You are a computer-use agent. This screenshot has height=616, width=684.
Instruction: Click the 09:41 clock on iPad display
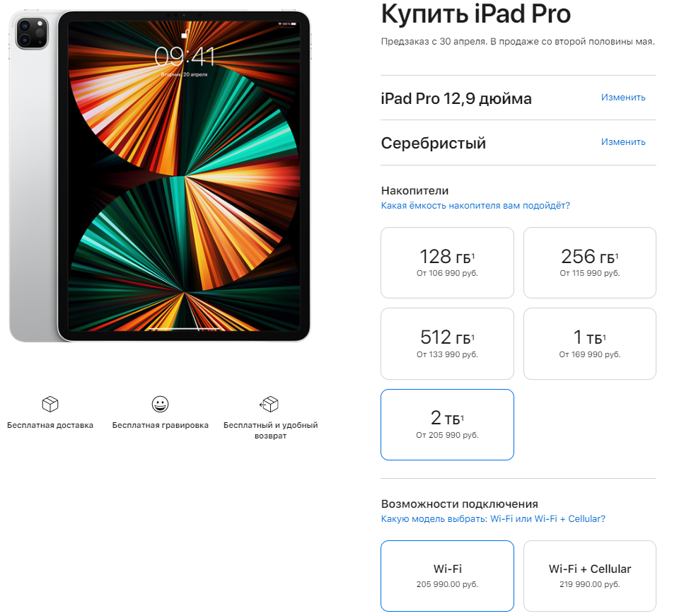pos(185,57)
